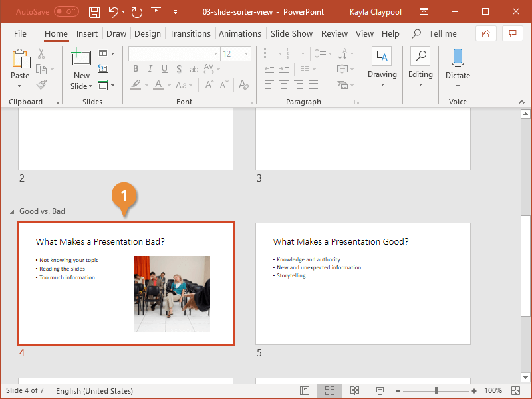Screen dimensions: 532x399
Task: Toggle Bold formatting
Action: [x=136, y=68]
